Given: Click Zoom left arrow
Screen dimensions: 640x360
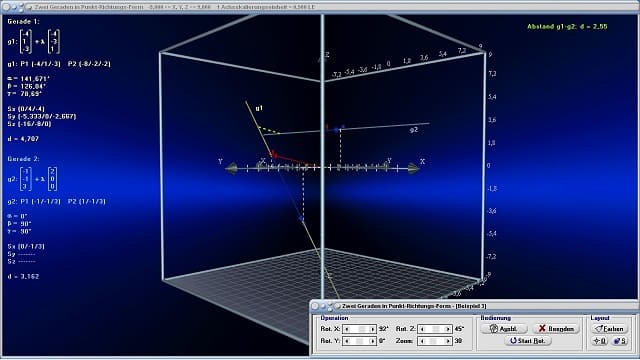Looking at the screenshot, I should (422, 341).
